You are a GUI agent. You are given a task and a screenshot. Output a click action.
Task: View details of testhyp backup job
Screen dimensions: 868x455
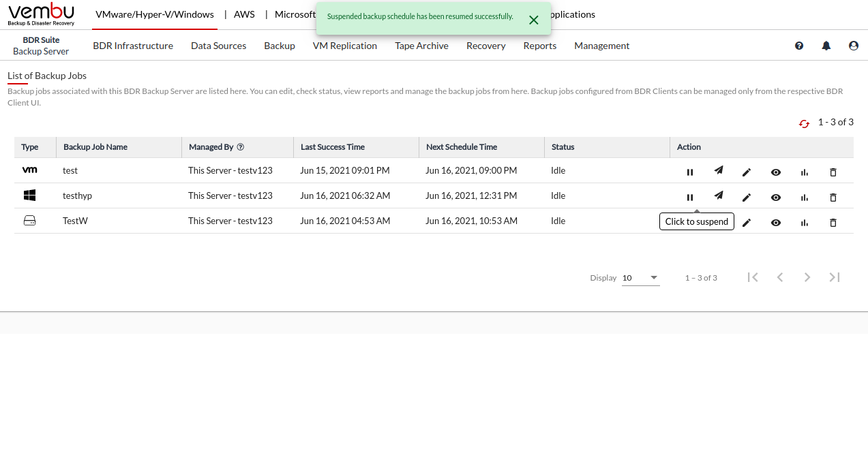click(x=775, y=198)
